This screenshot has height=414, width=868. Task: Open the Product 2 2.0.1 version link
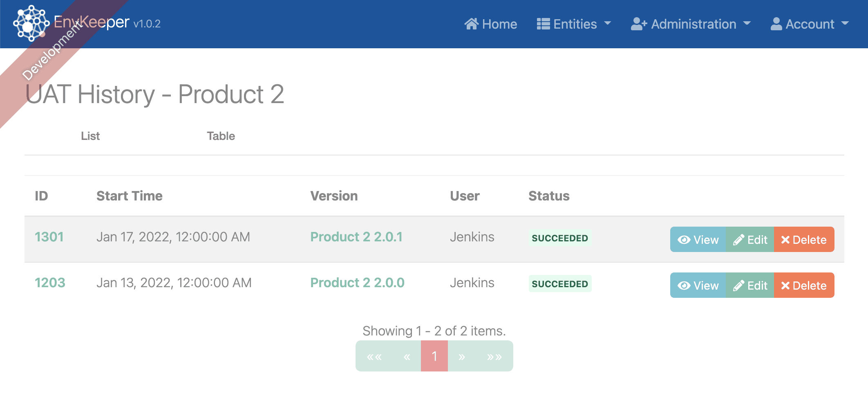(x=356, y=237)
